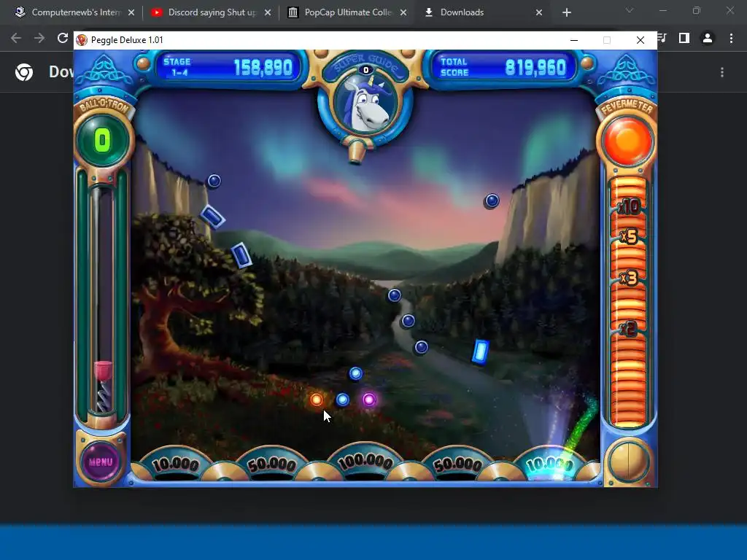
Task: Click the lit blue peg above the bottom row
Action: click(x=355, y=374)
